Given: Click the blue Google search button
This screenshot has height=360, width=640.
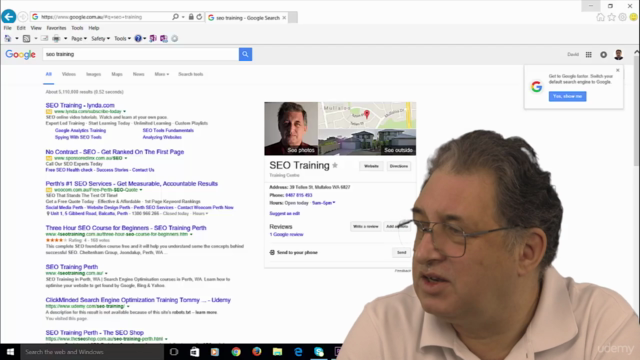Looking at the screenshot, I should [x=245, y=54].
